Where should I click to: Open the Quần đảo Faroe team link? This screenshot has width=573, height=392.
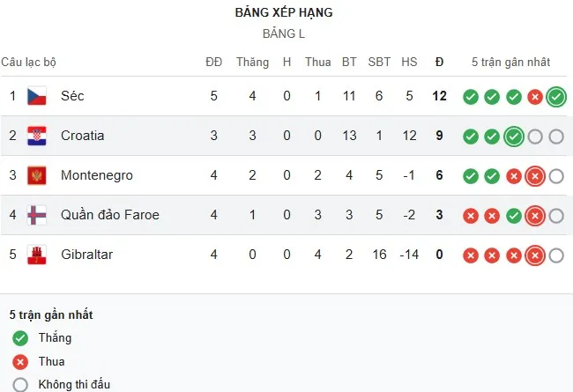coord(110,215)
